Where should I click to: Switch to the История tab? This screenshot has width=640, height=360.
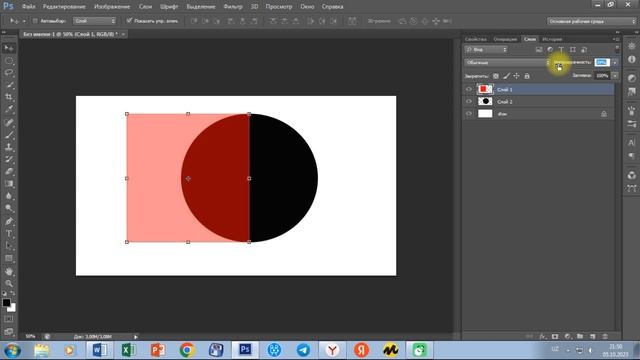552,39
